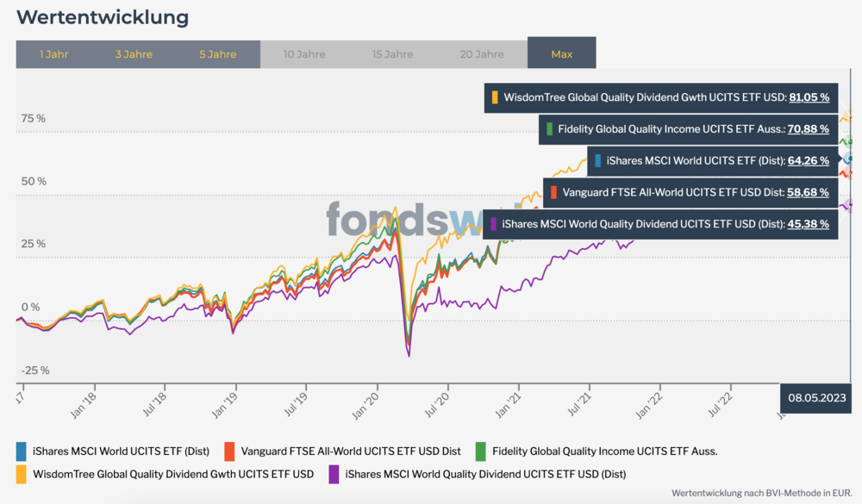Switch to the 3 Jahre tab

click(134, 54)
